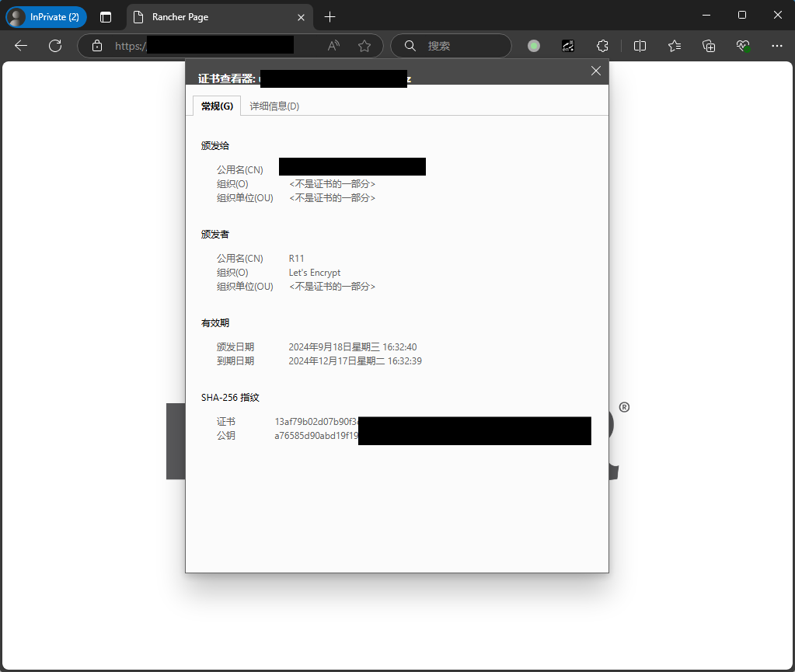Click the 颁发给 heading

pyautogui.click(x=215, y=145)
